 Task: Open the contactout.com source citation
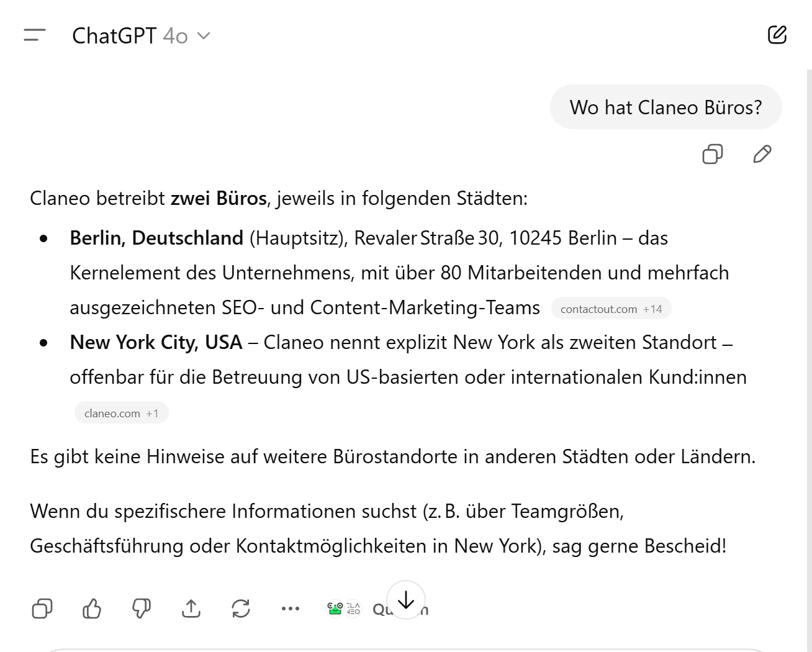pos(611,309)
